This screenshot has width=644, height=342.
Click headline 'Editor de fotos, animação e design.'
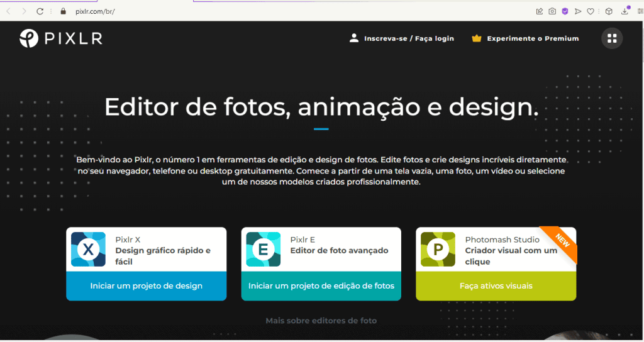coord(321,107)
